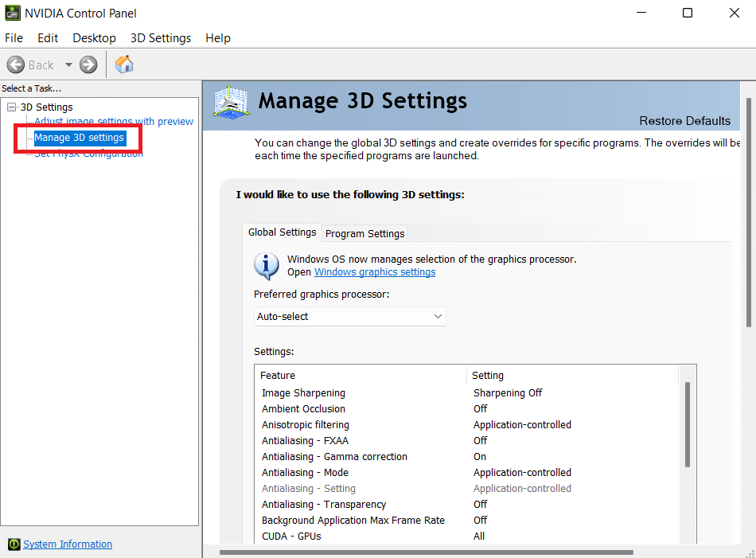Switch to the Program Settings tab
Screen dimensions: 756x558
point(365,233)
